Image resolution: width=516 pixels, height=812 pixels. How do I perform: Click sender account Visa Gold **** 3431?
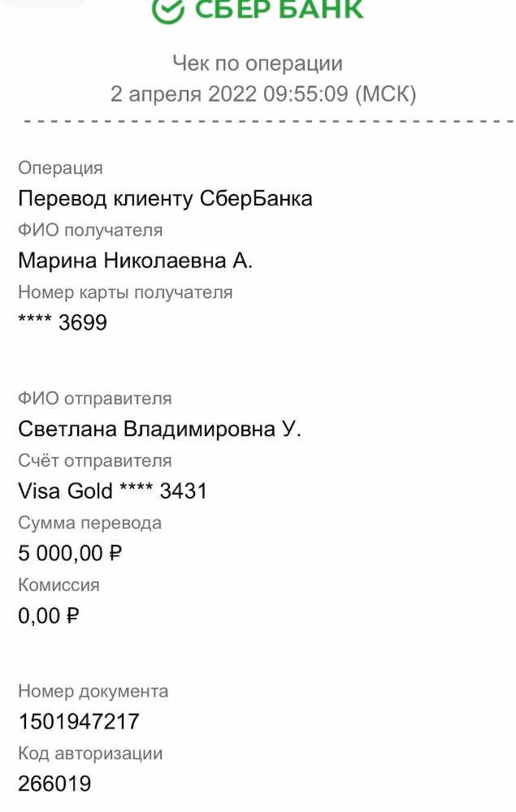coord(113,491)
